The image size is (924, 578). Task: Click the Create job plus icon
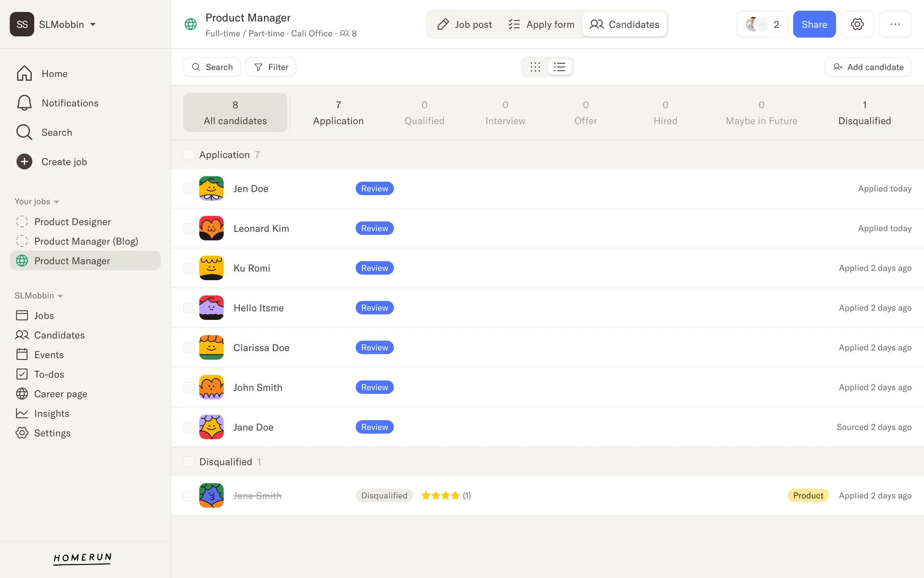[24, 162]
